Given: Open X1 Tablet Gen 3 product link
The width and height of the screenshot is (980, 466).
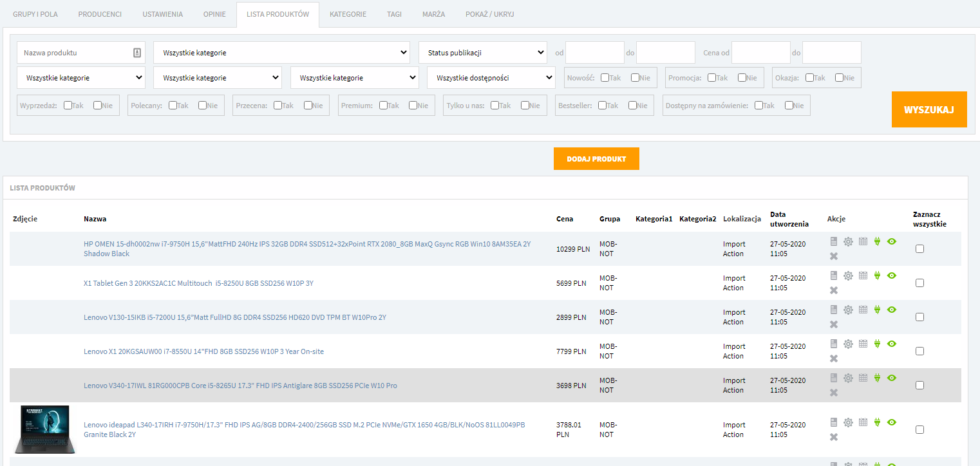Looking at the screenshot, I should point(198,283).
